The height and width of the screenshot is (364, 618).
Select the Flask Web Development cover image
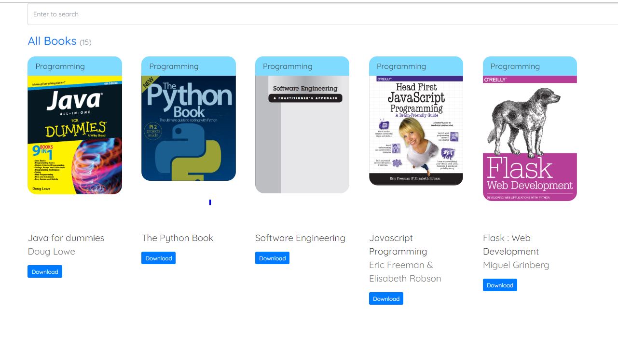point(530,138)
